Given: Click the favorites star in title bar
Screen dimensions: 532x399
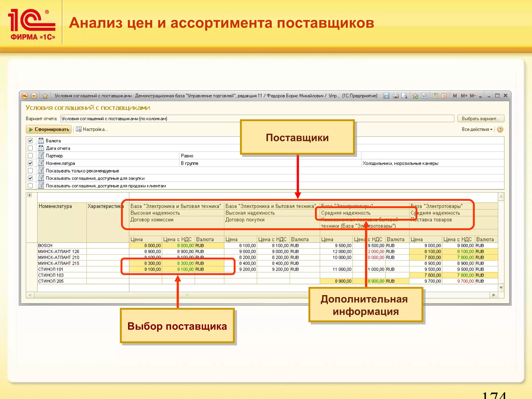Looking at the screenshot, I should 45,96.
